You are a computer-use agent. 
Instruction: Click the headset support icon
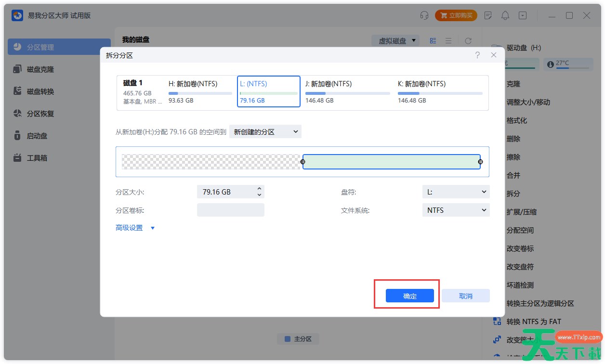pos(423,15)
